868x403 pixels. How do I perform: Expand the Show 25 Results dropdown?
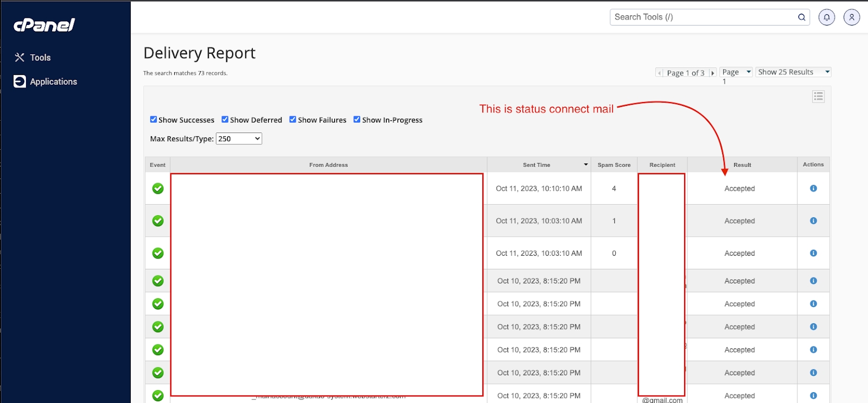coord(793,72)
